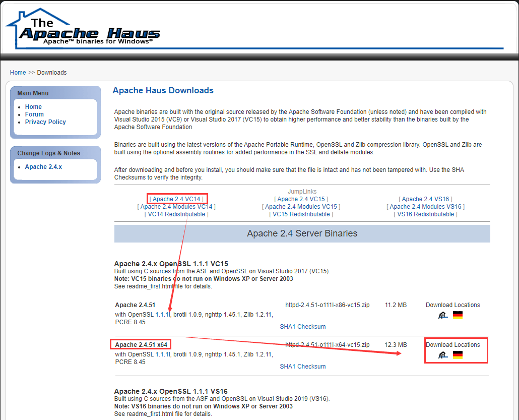Click Apache Haus mirror icon for x64 download
The image size is (519, 420).
[443, 355]
